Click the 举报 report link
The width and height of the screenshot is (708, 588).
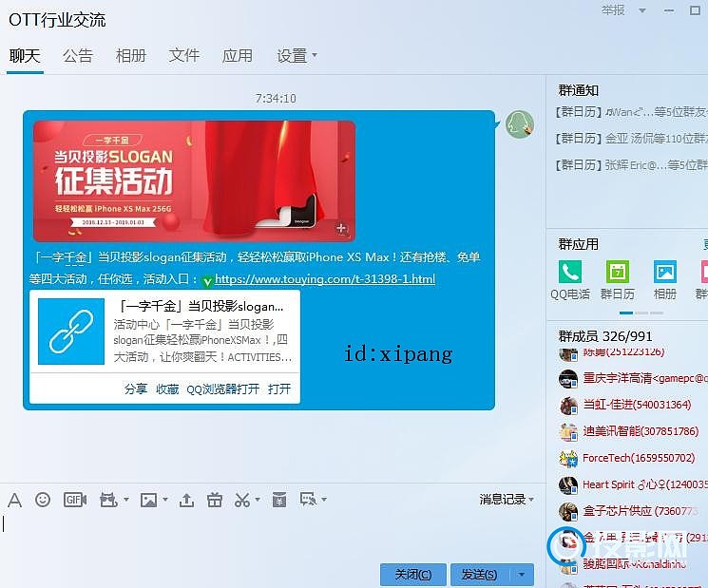tap(613, 9)
